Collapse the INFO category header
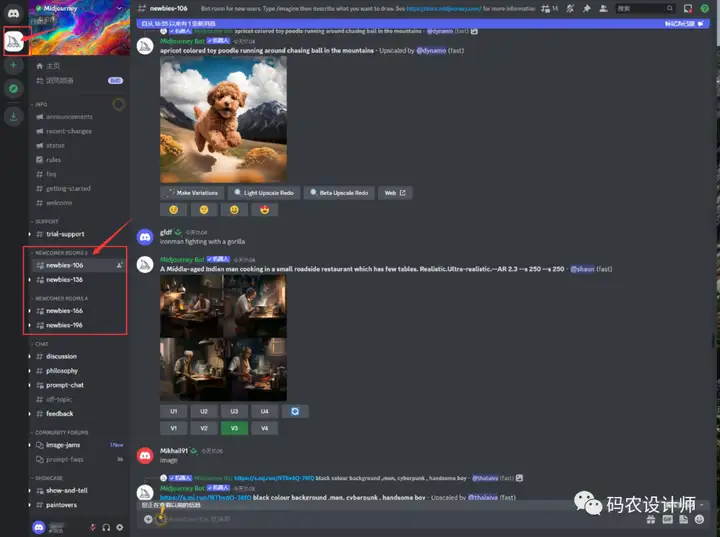This screenshot has width=720, height=537. click(x=40, y=104)
